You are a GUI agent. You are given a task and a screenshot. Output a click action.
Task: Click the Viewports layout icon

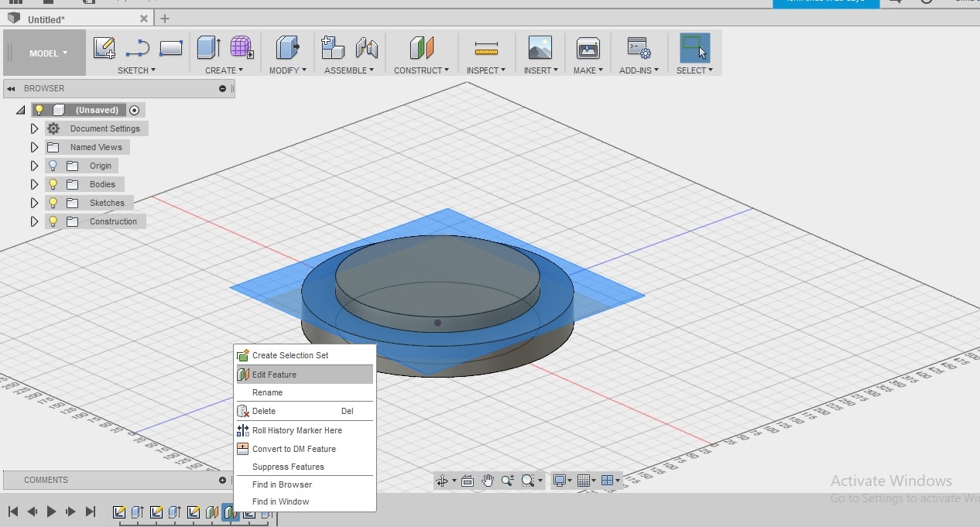608,481
